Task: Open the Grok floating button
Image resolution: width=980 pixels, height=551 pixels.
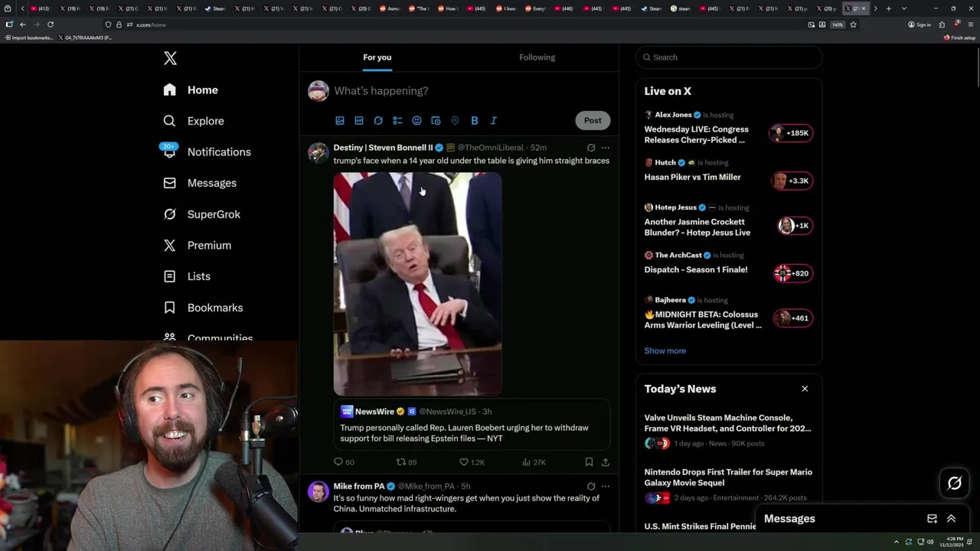Action: click(955, 483)
